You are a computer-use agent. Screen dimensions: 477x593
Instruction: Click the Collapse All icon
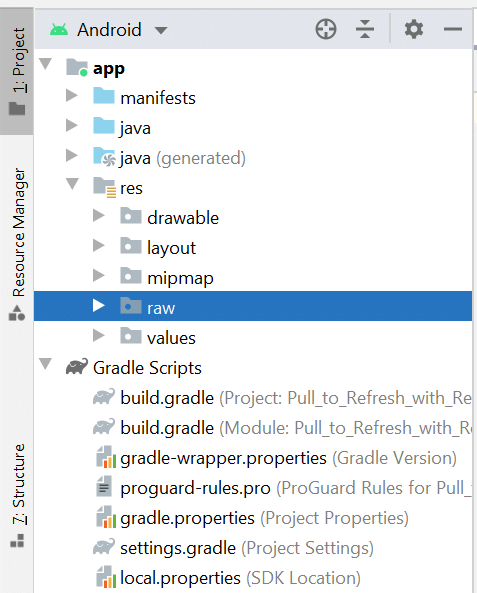pos(365,29)
